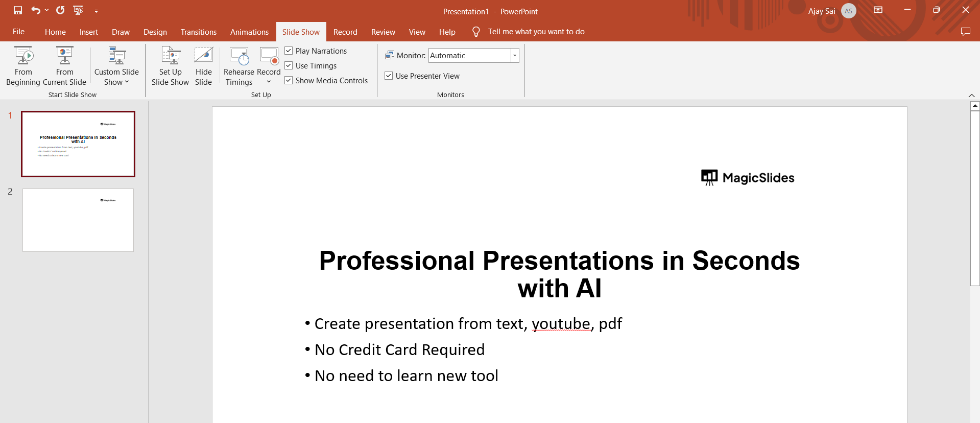Screen dimensions: 980x423
Task: Click the Save icon in title bar
Action: coord(18,10)
